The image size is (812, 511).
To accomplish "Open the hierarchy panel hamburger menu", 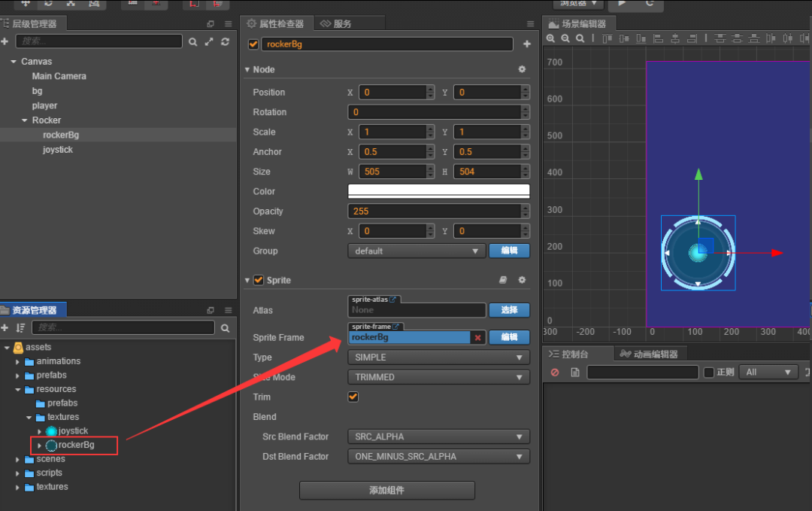I will pos(228,24).
